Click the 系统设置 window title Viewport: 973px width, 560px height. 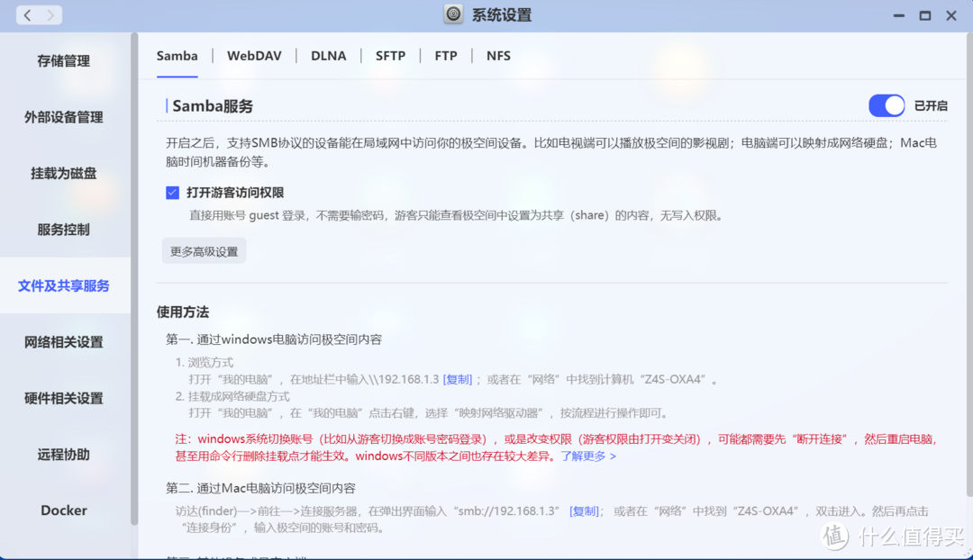tap(502, 15)
